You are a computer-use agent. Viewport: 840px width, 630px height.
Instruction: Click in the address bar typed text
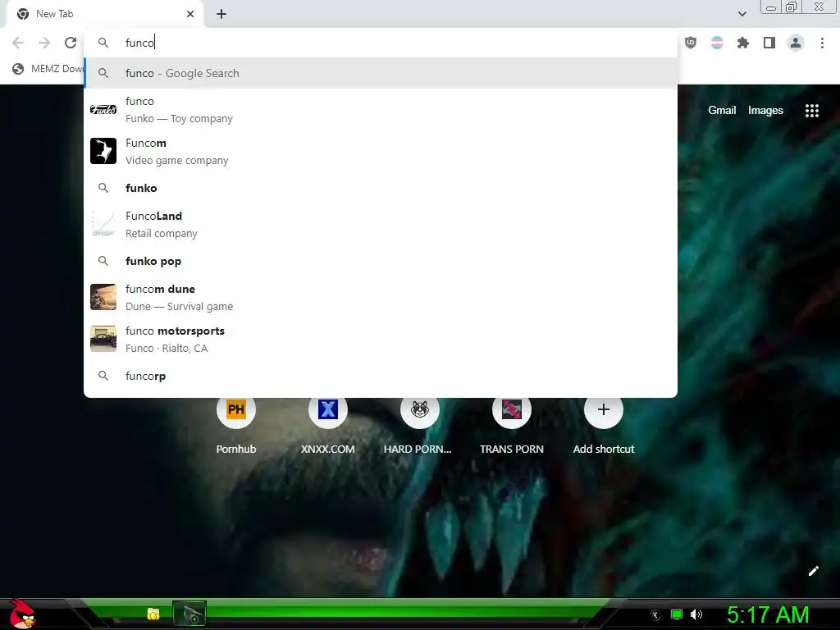point(139,43)
